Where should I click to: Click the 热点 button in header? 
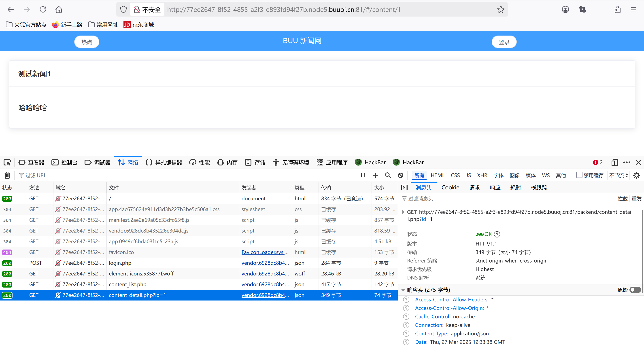tap(87, 42)
